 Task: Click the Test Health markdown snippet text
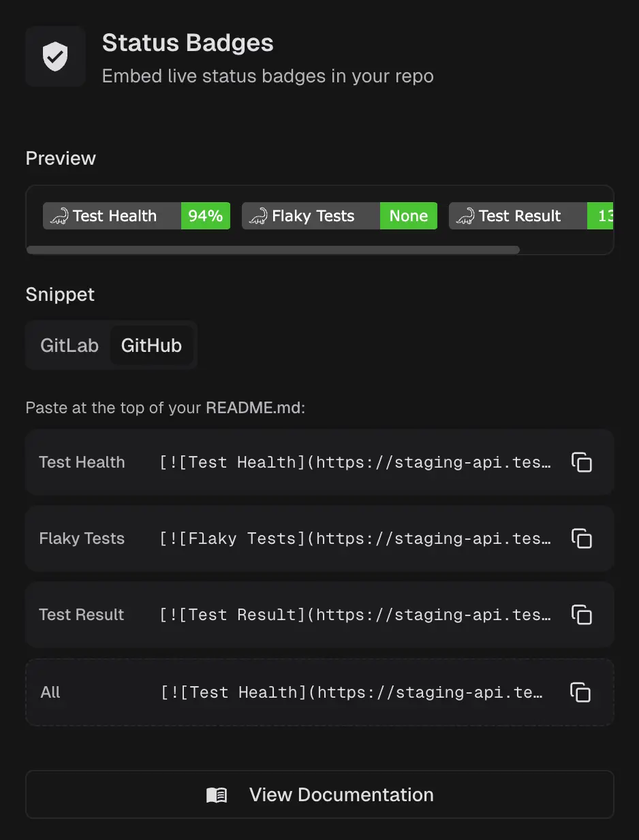click(355, 463)
